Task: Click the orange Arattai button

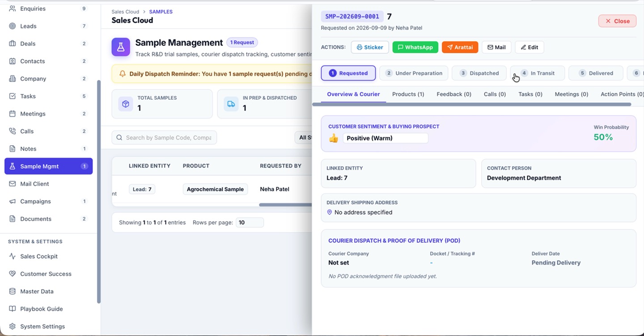Action: tap(460, 47)
